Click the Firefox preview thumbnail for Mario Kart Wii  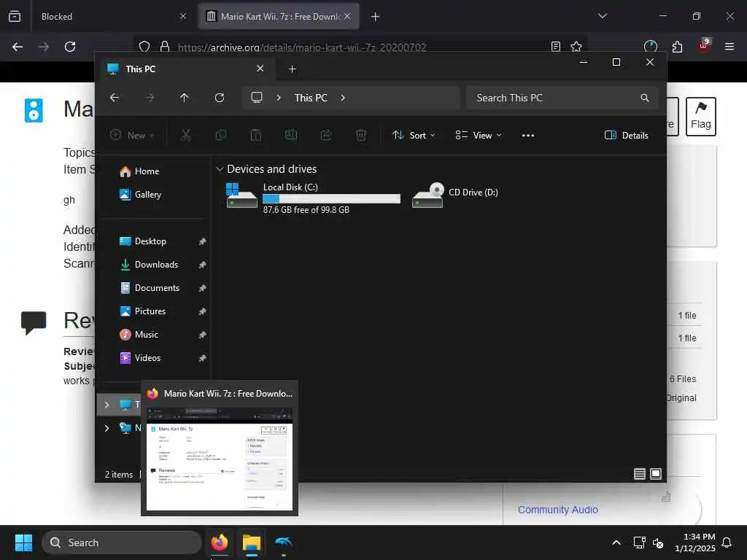pos(220,460)
